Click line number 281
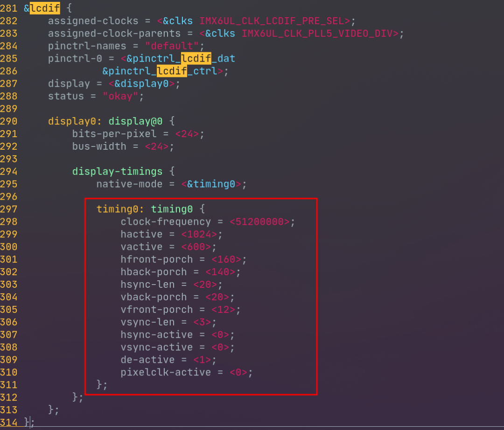 9,8
